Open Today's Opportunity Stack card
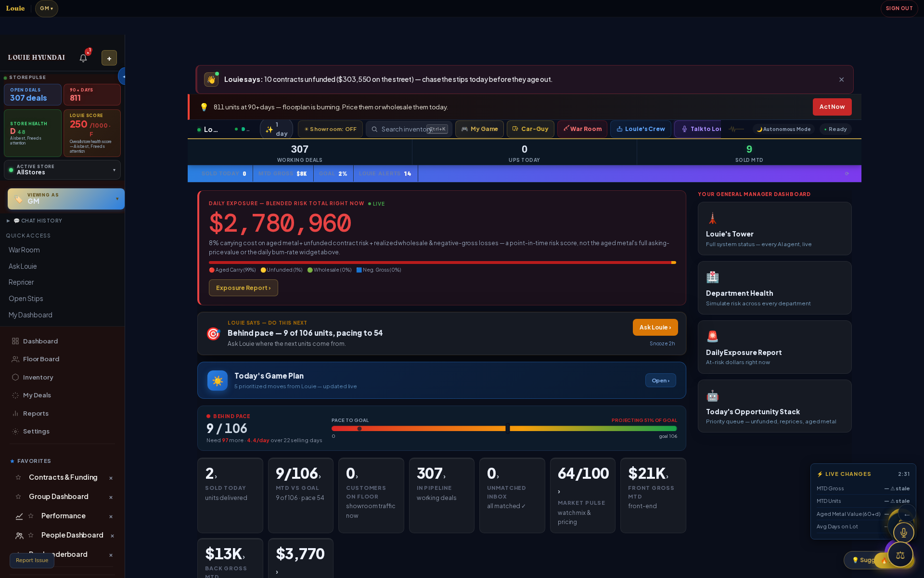This screenshot has height=578, width=924. (x=774, y=406)
